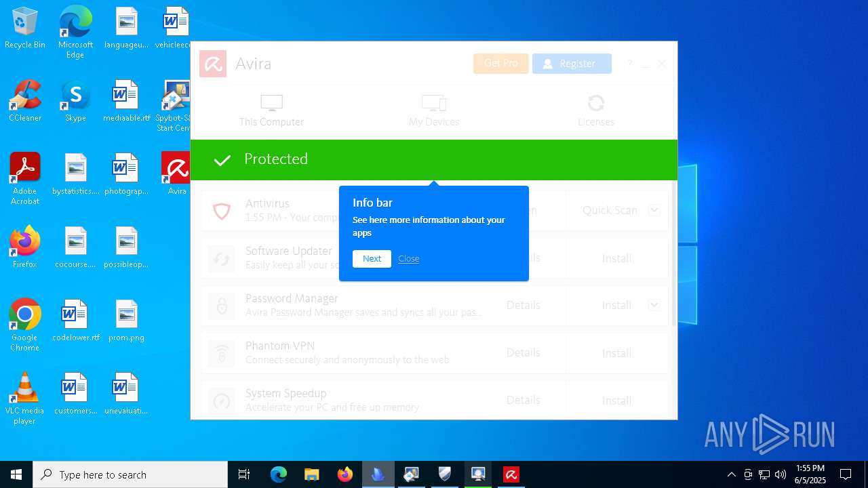
Task: Open Task View on taskbar
Action: point(244,474)
